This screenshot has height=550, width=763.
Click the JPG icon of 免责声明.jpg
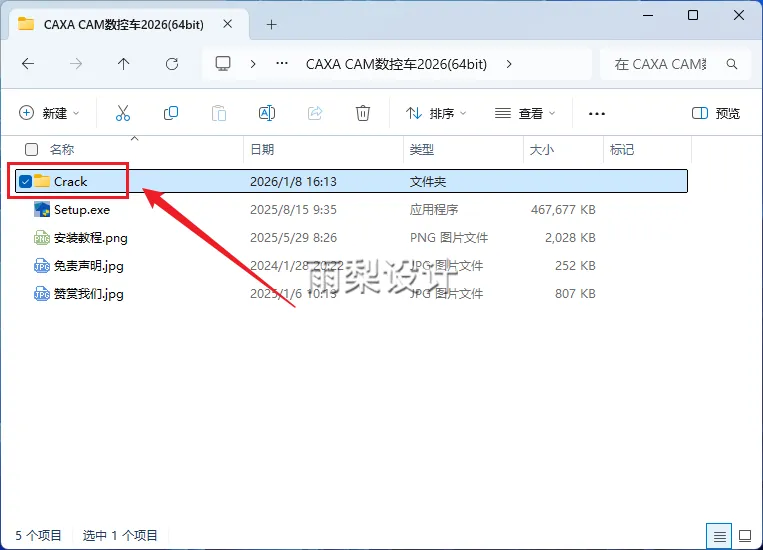pos(42,266)
